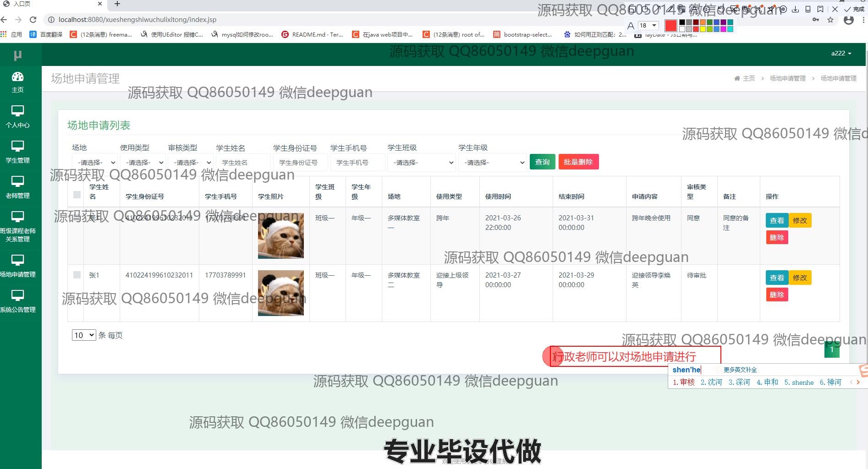The width and height of the screenshot is (868, 469).
Task: Expand the 场地 filter dropdown
Action: [95, 163]
